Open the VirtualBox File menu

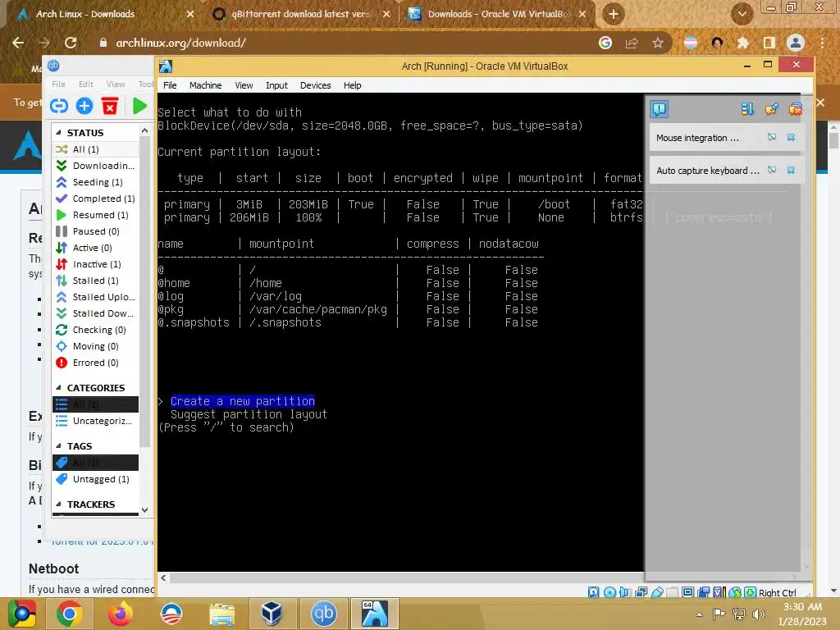[x=170, y=85]
